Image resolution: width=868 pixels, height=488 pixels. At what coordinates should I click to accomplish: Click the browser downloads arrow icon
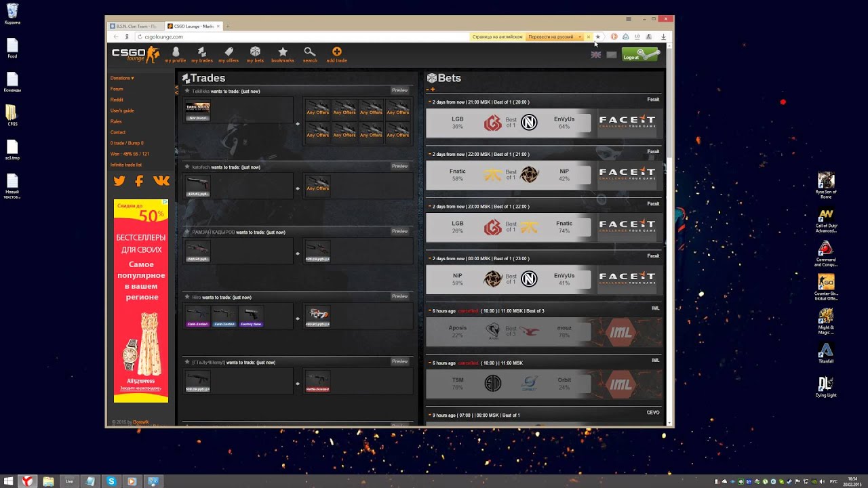(x=663, y=37)
